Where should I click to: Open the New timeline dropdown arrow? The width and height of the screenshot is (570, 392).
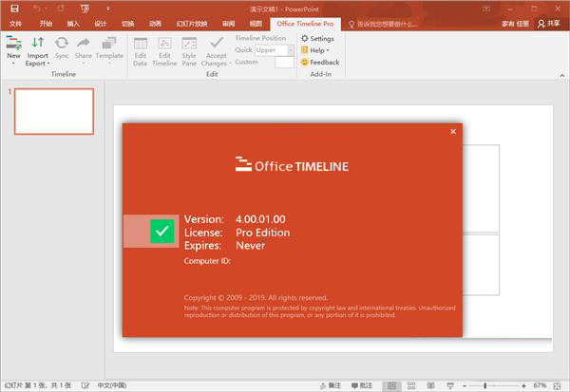13,64
